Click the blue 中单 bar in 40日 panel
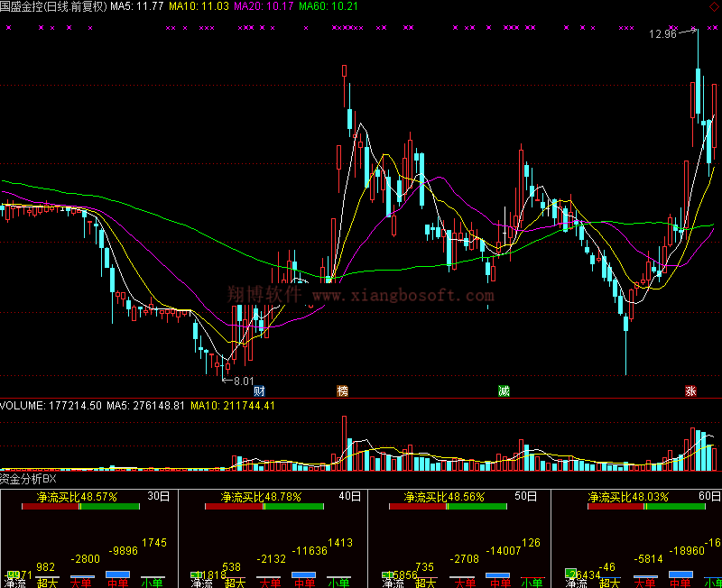Viewport: 722px width, 588px height. coord(303,575)
